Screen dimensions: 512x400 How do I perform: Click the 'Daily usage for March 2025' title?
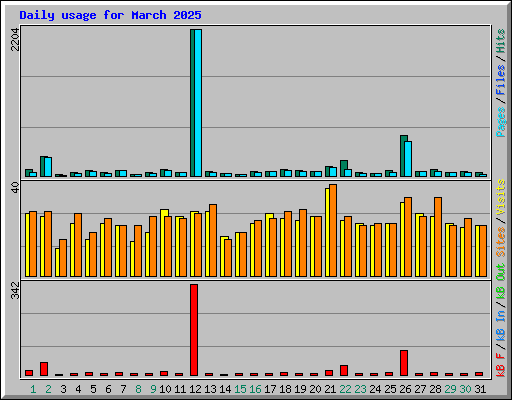110,15
